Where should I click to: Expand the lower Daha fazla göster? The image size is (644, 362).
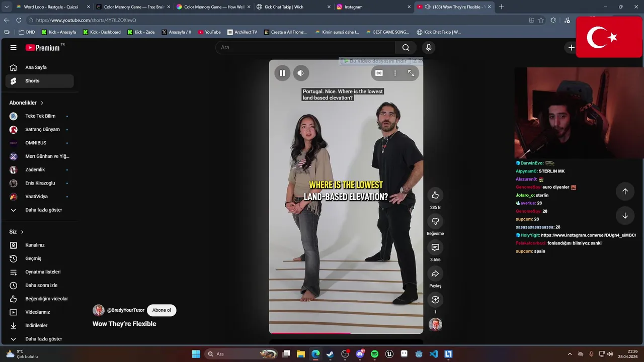39,339
